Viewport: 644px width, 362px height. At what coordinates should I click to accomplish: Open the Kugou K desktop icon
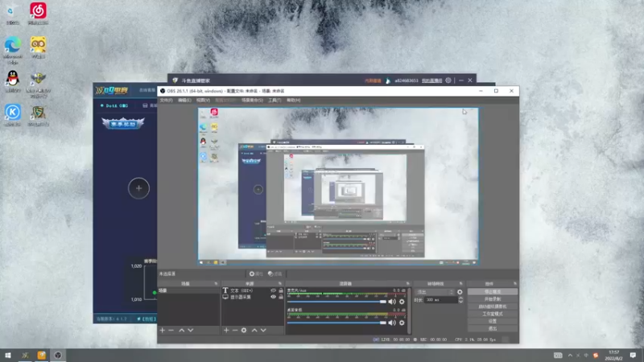[x=13, y=115]
